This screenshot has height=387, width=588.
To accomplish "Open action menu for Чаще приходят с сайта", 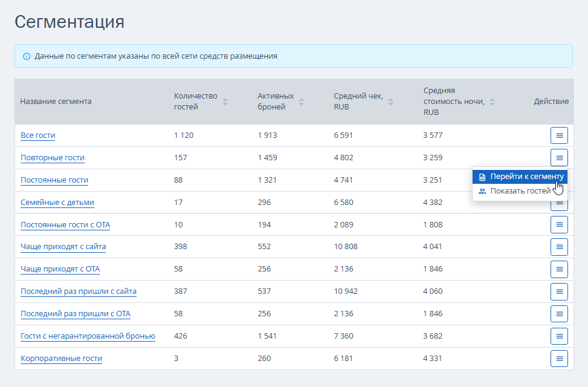I will pyautogui.click(x=559, y=247).
